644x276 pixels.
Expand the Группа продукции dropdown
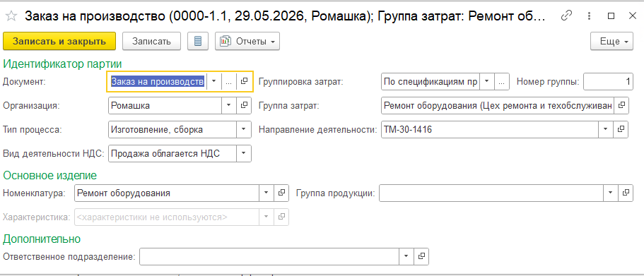tap(610, 193)
